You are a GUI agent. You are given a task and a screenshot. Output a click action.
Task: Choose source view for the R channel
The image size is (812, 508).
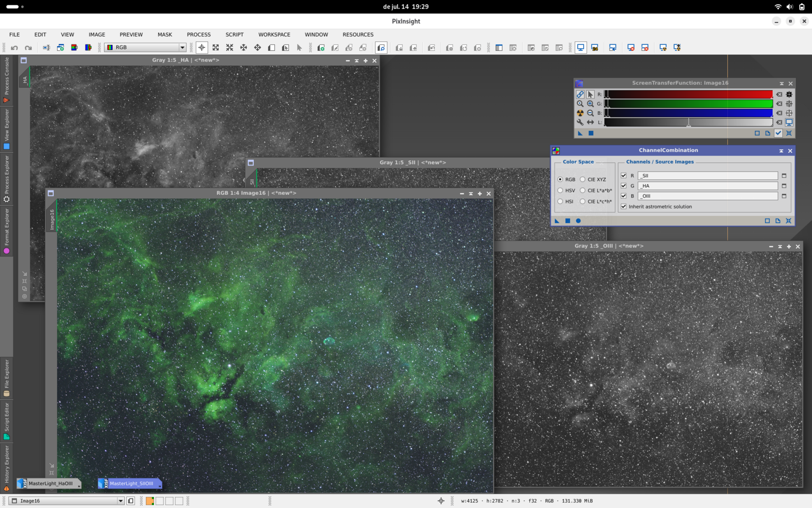point(784,176)
